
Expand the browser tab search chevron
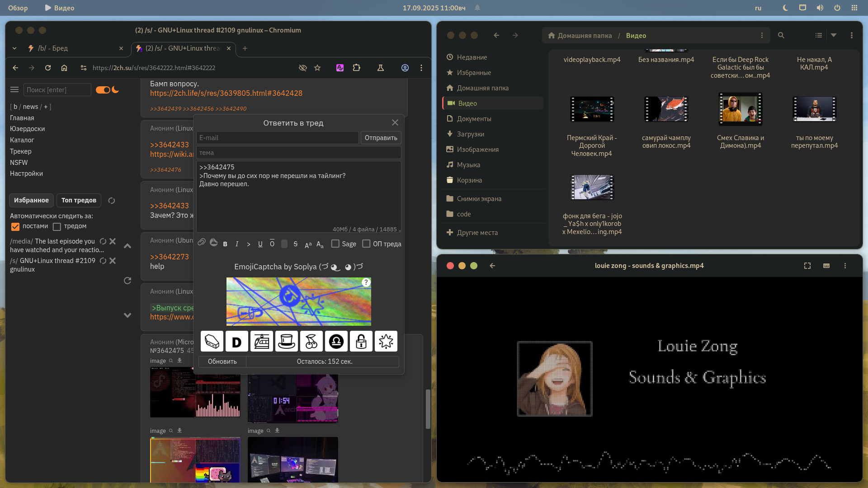(14, 48)
